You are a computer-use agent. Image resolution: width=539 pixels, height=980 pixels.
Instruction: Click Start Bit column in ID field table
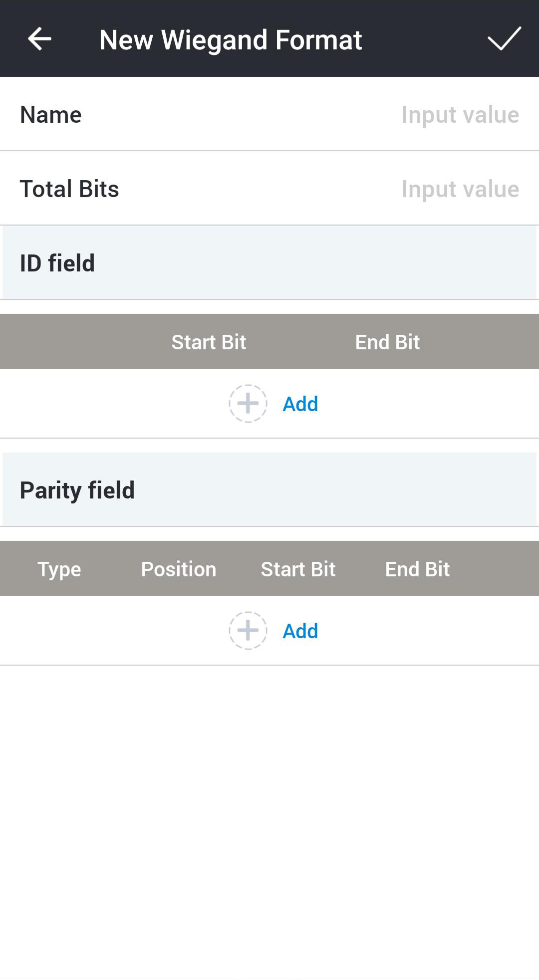click(209, 342)
